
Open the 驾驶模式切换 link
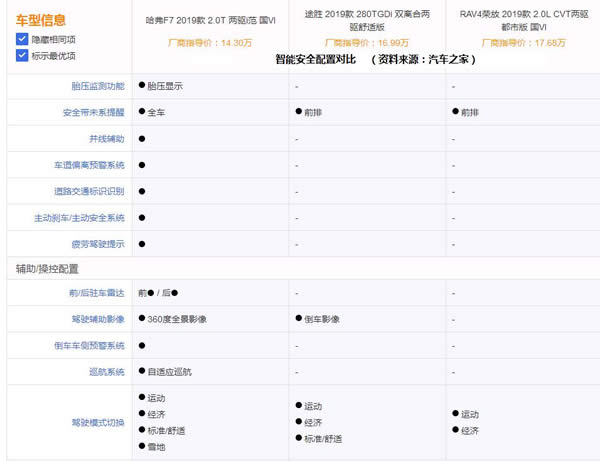[x=98, y=423]
